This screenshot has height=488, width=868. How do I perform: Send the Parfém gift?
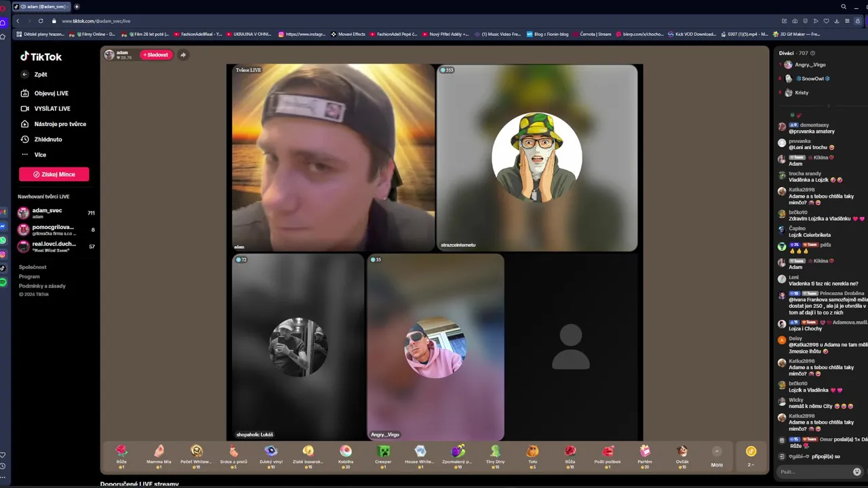point(645,456)
